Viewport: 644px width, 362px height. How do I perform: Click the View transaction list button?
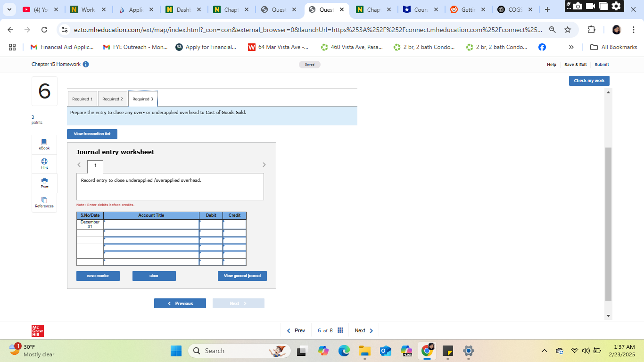[92, 134]
